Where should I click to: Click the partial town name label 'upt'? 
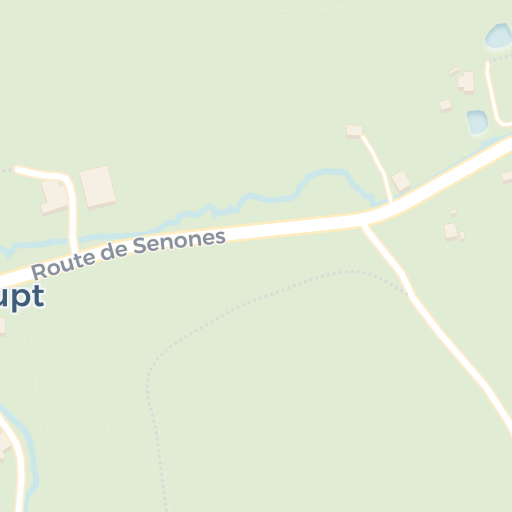tap(22, 298)
